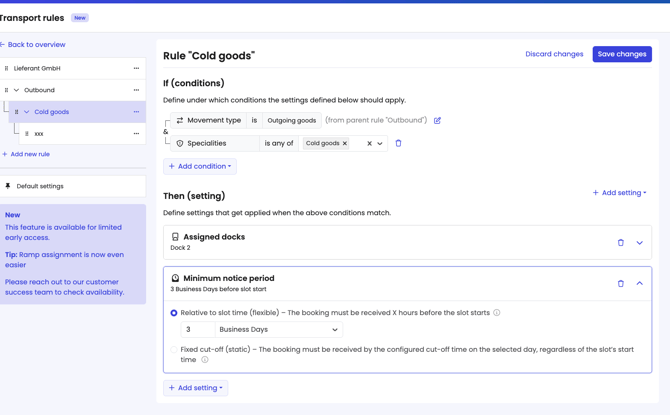Delete the Minimum notice period setting

620,284
